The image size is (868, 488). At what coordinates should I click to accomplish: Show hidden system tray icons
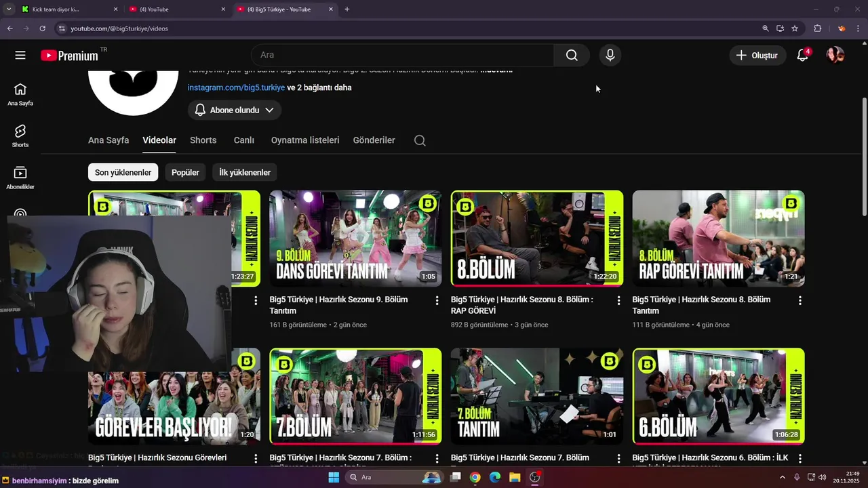point(784,477)
